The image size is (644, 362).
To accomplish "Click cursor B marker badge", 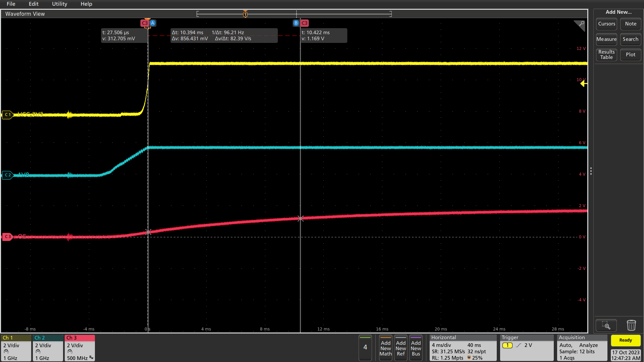I will [x=296, y=23].
